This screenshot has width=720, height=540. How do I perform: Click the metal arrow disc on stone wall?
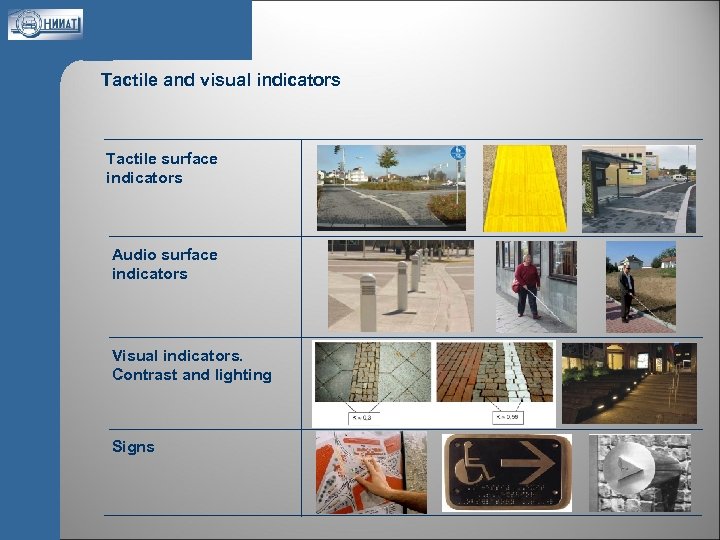pyautogui.click(x=640, y=473)
